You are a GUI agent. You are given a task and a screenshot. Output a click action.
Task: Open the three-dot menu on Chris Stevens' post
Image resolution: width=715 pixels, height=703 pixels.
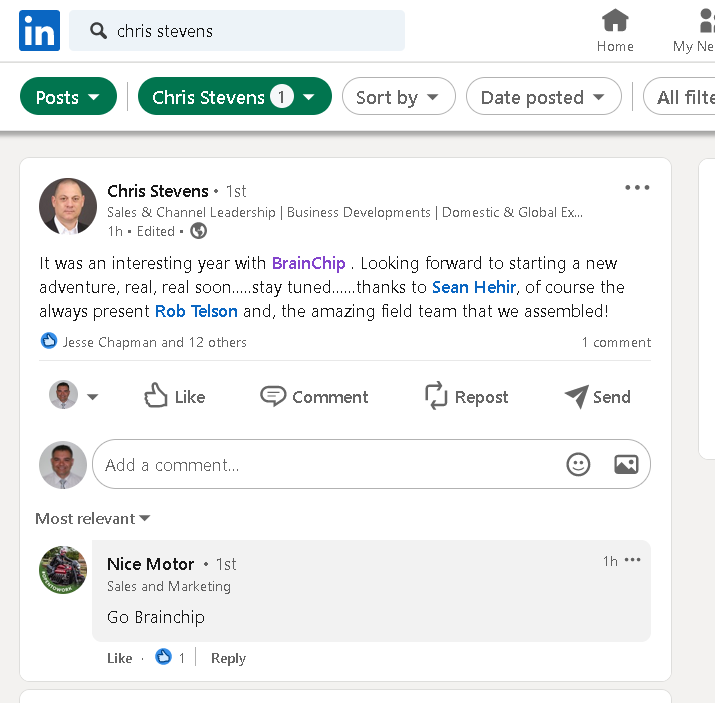point(637,188)
